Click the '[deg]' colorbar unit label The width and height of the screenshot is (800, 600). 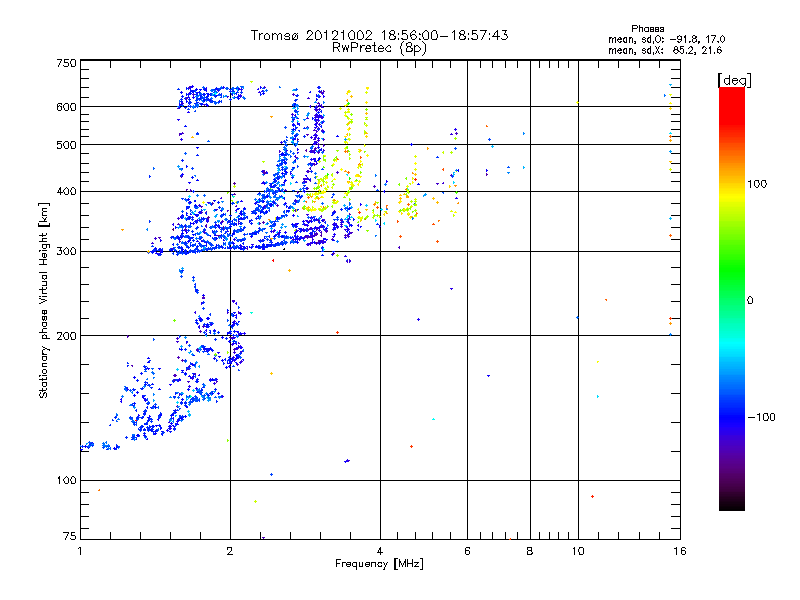coord(734,80)
